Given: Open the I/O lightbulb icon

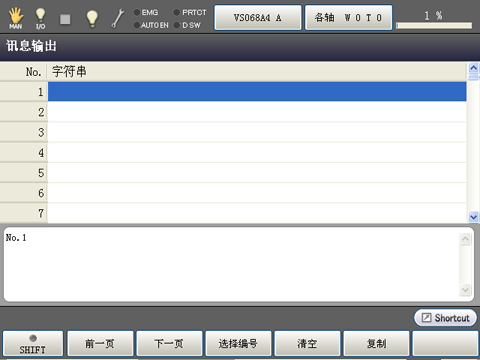Looking at the screenshot, I should [40, 18].
